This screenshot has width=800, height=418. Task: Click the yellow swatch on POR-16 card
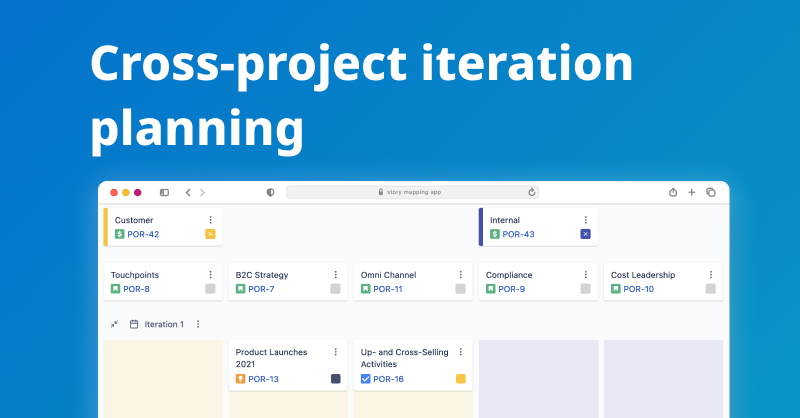pos(460,379)
